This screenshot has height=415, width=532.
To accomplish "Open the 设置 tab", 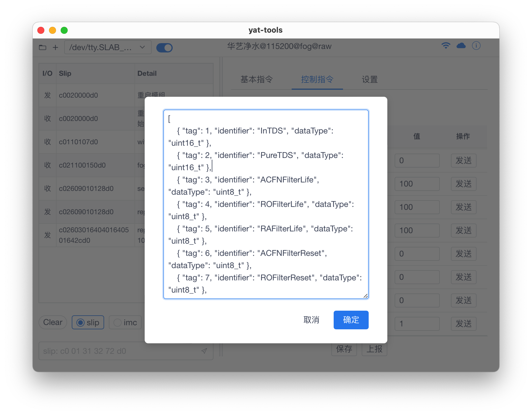I will click(x=370, y=79).
